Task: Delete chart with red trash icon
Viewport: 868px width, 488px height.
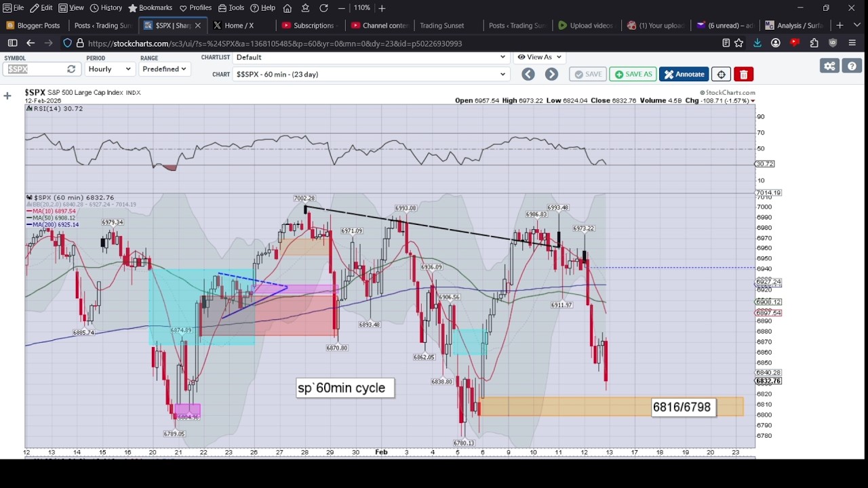Action: 744,75
